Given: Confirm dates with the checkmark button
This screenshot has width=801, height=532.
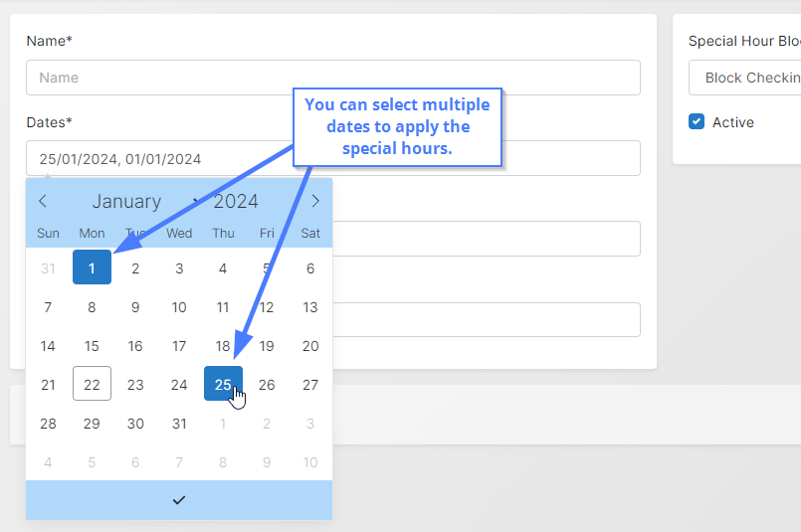Looking at the screenshot, I should (x=179, y=500).
